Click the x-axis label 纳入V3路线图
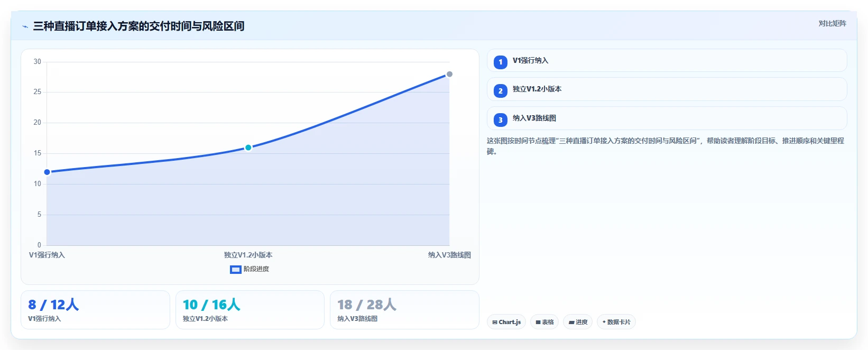Viewport: 868px width, 350px height. 449,255
